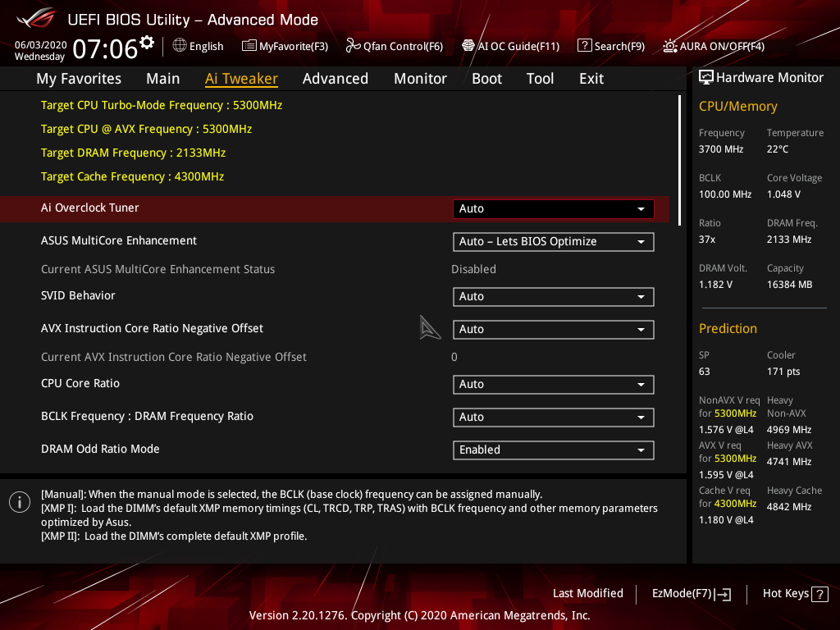View Last Modified settings
This screenshot has width=840, height=630.
coord(587,593)
